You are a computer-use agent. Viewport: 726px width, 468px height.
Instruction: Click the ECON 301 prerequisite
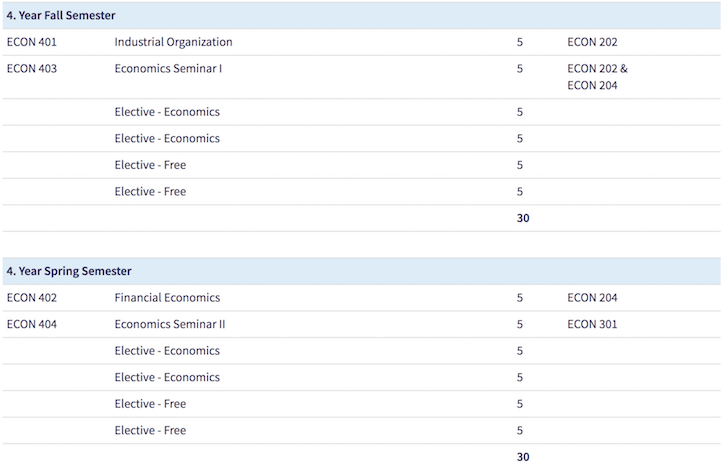(x=592, y=324)
